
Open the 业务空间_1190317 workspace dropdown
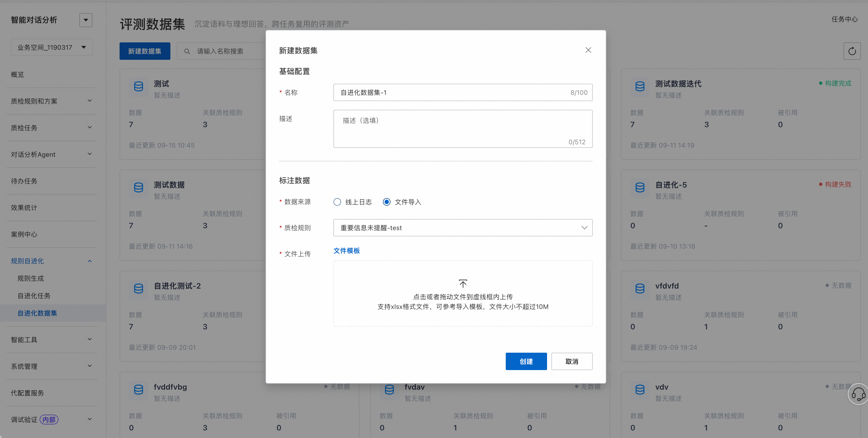tap(52, 48)
